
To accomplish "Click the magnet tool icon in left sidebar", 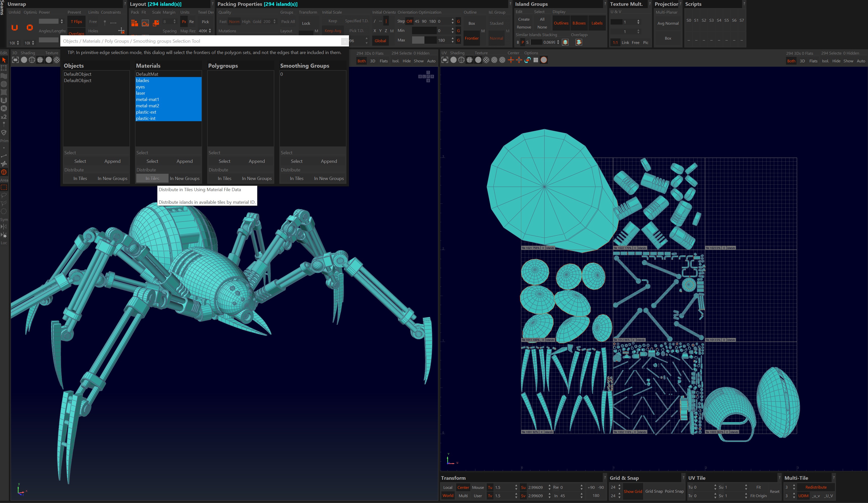I will pos(4,100).
